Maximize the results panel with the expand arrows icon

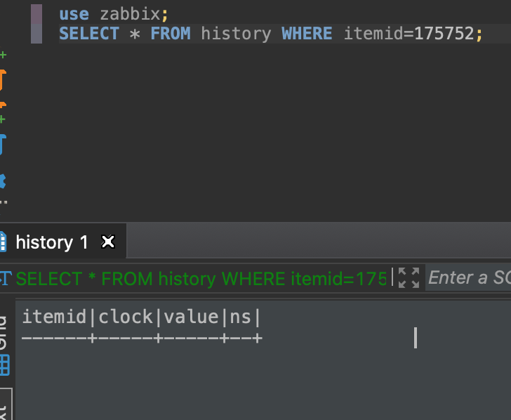[409, 278]
